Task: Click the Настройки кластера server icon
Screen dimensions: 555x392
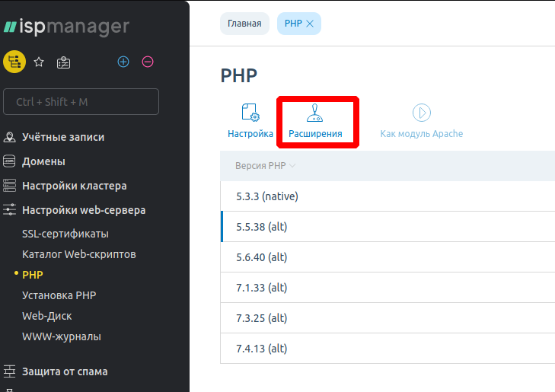Action: click(x=9, y=186)
